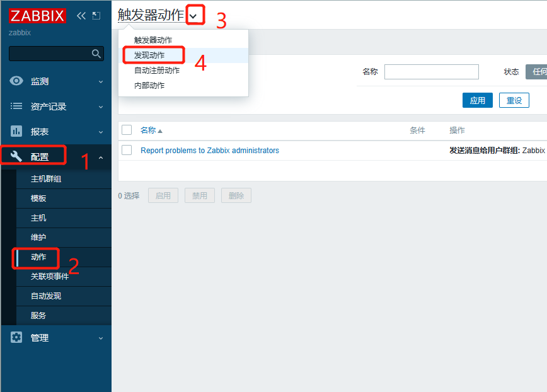Open 模板 under 配置
Viewport: 547px width, 392px height.
tap(64, 199)
